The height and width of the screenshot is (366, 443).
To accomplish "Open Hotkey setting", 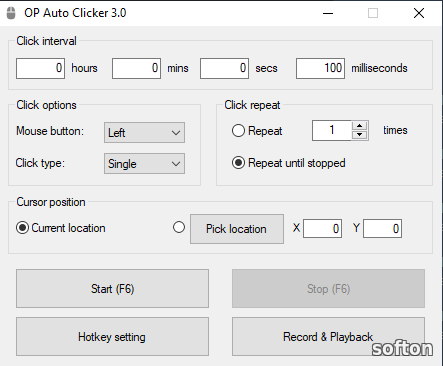I will [112, 337].
